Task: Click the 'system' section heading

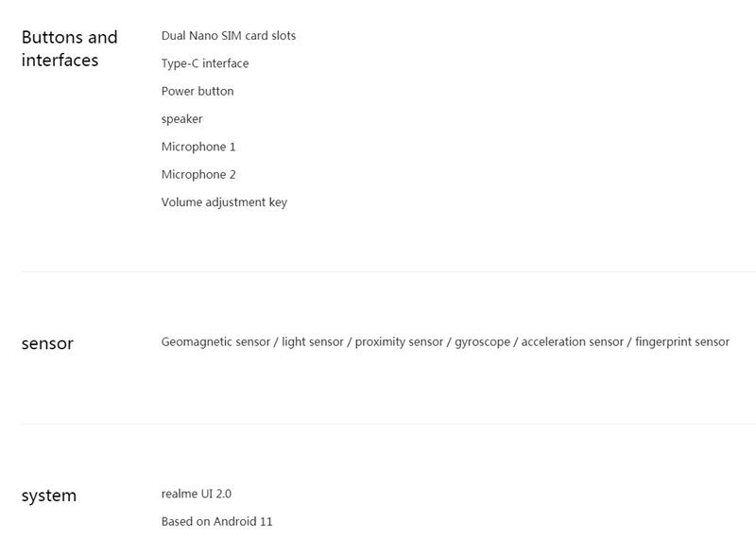Action: pos(49,496)
